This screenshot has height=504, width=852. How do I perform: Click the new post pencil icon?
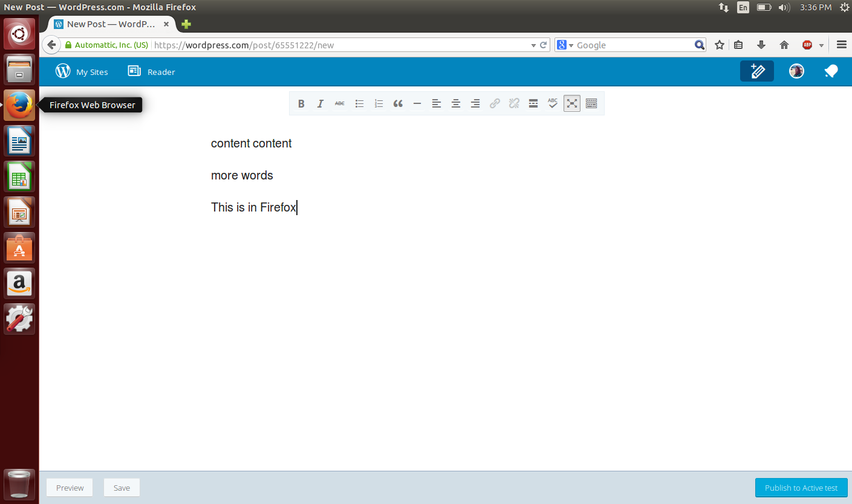756,71
